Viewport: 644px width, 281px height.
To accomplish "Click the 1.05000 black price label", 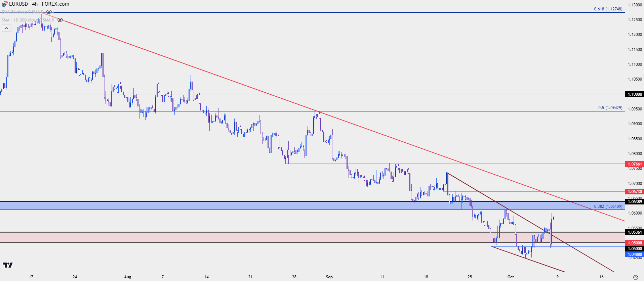I will coord(634,249).
